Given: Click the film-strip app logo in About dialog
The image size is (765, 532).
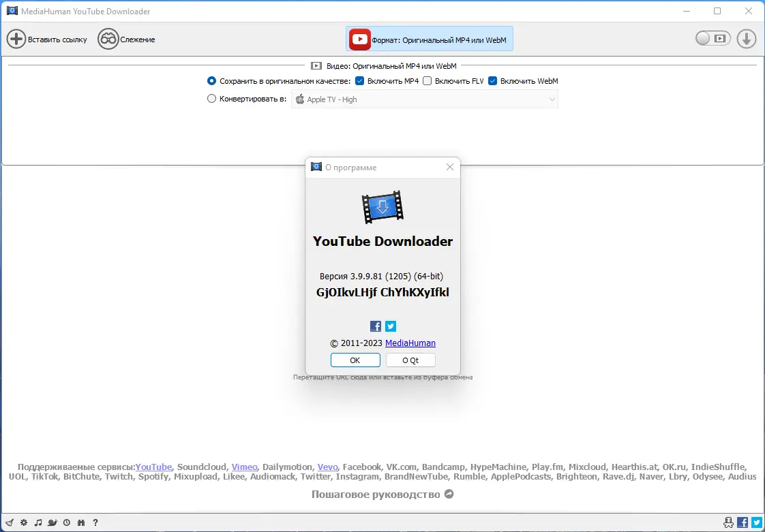Looking at the screenshot, I should click(x=383, y=207).
